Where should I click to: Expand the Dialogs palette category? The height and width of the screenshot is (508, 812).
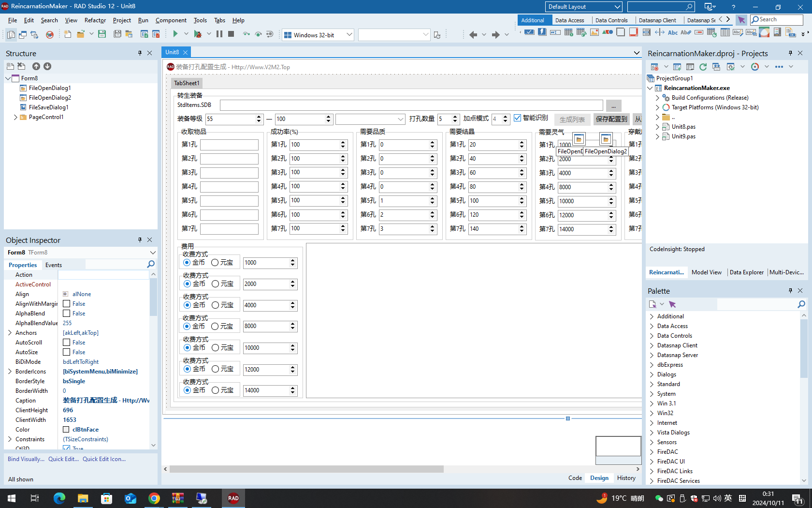[x=652, y=374]
